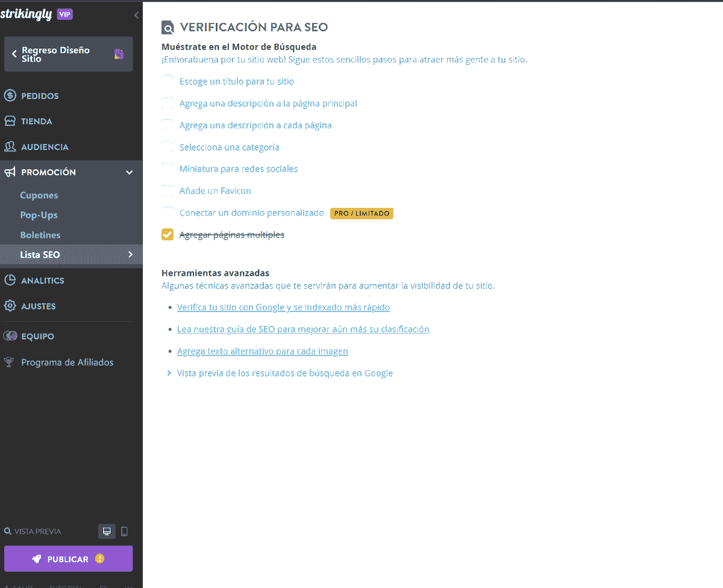Screen dimensions: 723x588
Task: Click the PRO / LIMITADO badge
Action: coord(361,213)
